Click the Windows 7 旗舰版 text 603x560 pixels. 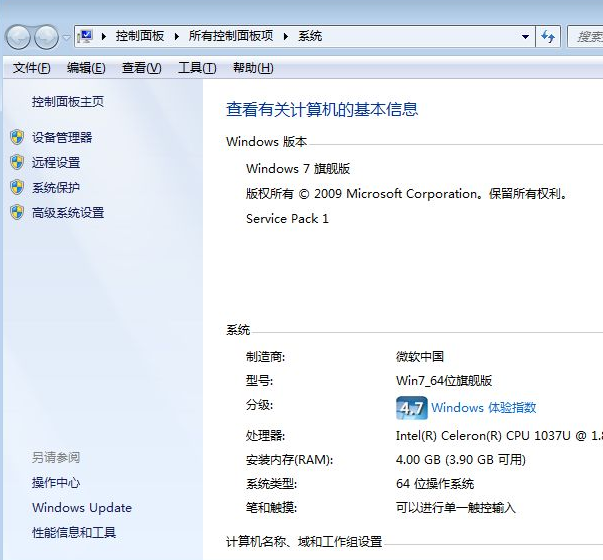click(298, 168)
